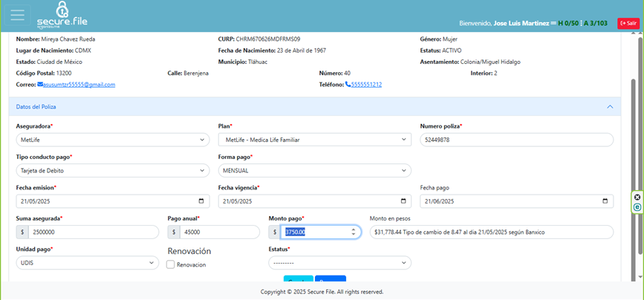Click the phone number 5555551212
The width and height of the screenshot is (644, 300).
[366, 85]
